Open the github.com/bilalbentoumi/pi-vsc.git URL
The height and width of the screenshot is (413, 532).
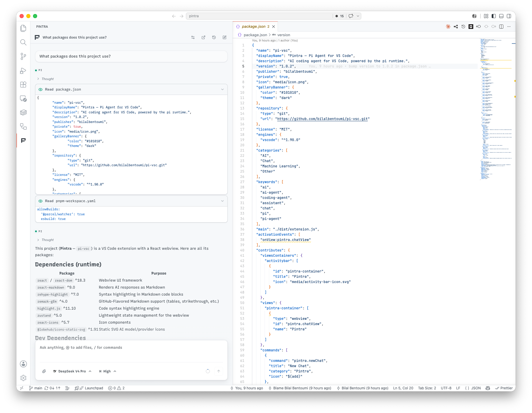click(x=322, y=119)
